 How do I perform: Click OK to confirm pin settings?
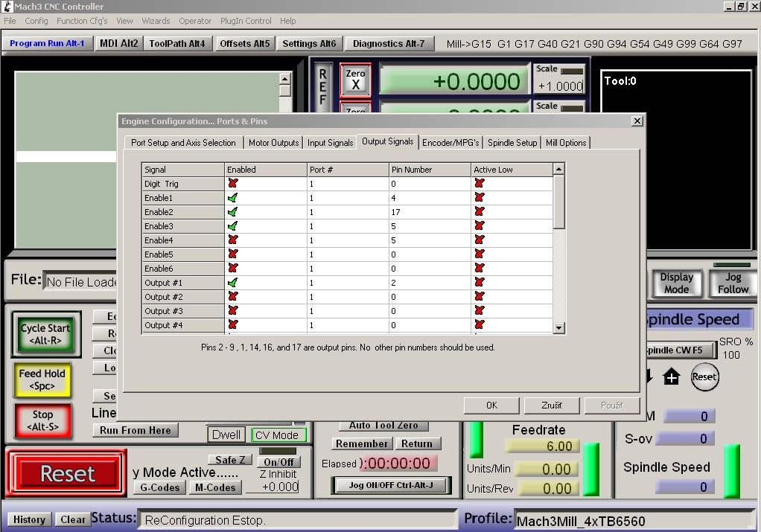point(491,406)
